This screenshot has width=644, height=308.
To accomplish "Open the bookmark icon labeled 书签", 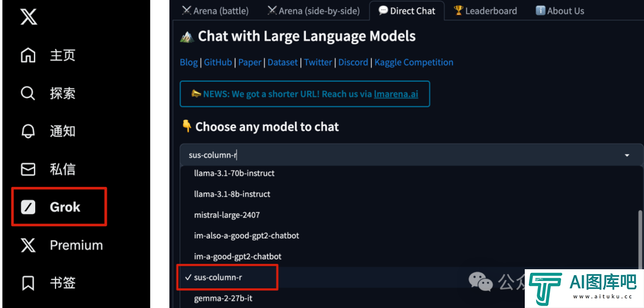I will click(x=28, y=283).
